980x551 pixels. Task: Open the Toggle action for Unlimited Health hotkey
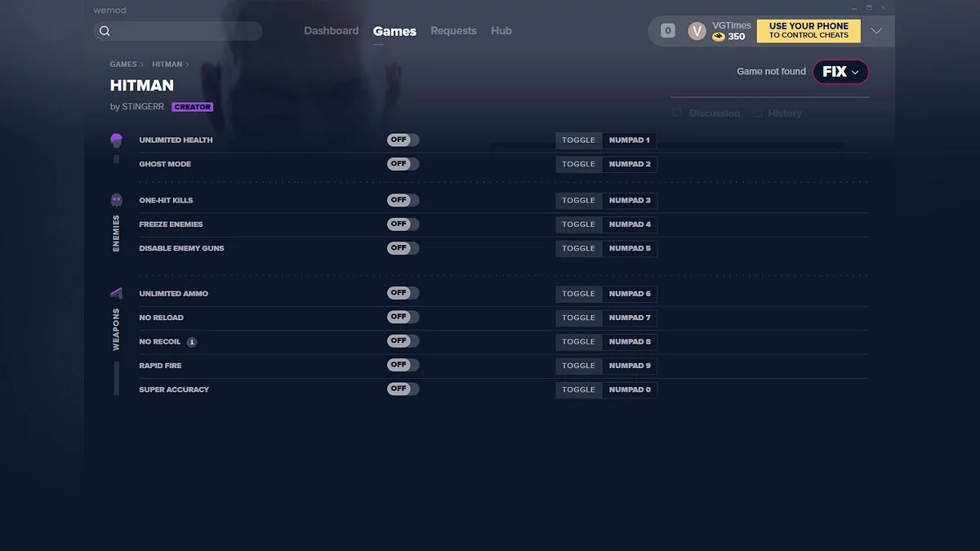pos(579,140)
